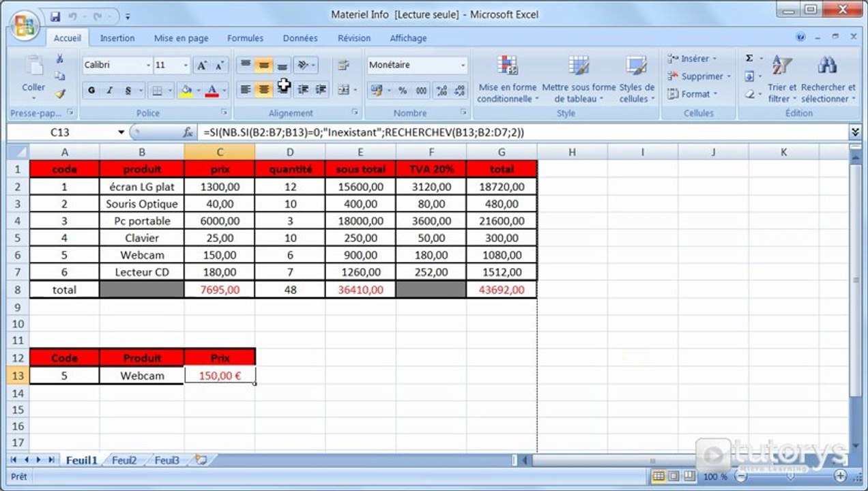Apply cell borders icon

tap(157, 90)
